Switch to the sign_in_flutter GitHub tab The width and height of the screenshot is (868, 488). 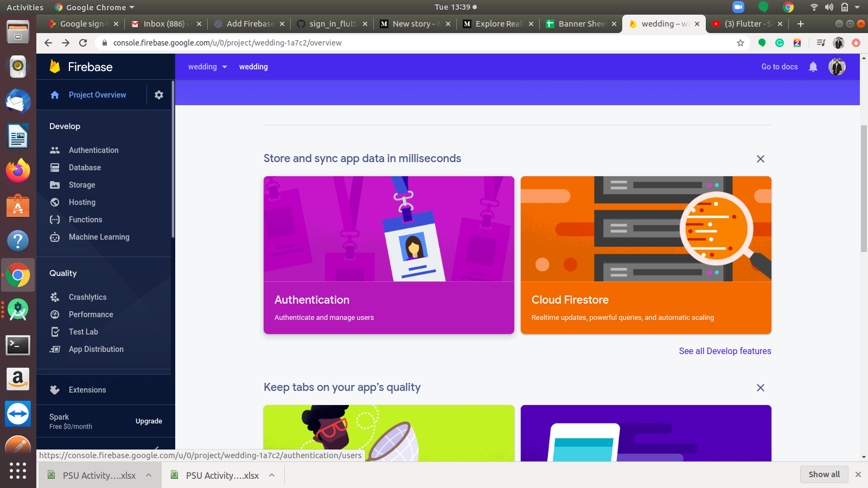331,24
